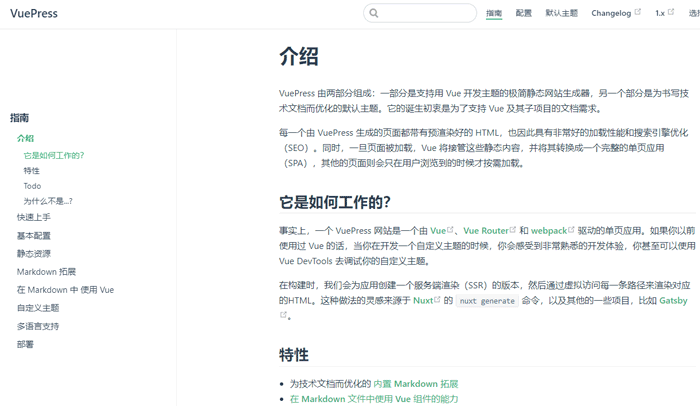Follow the Vue Router link
The image size is (700, 406).
pos(486,230)
